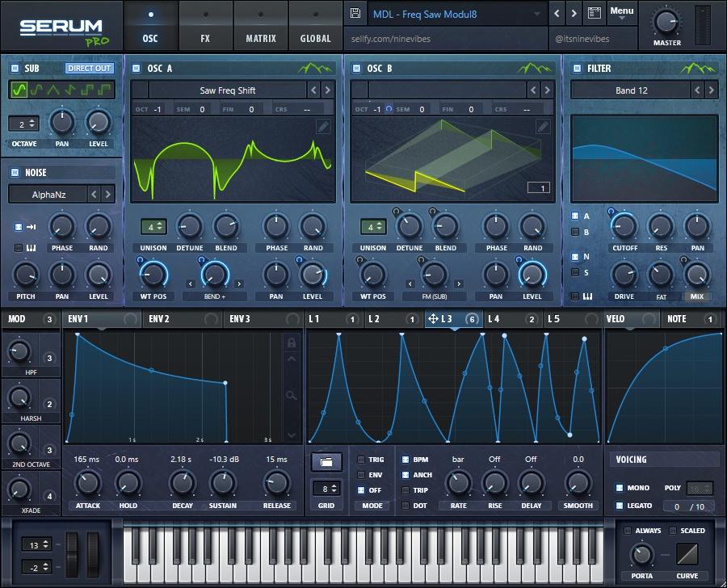Adjust the OSC A unison voices stepper

[x=153, y=227]
